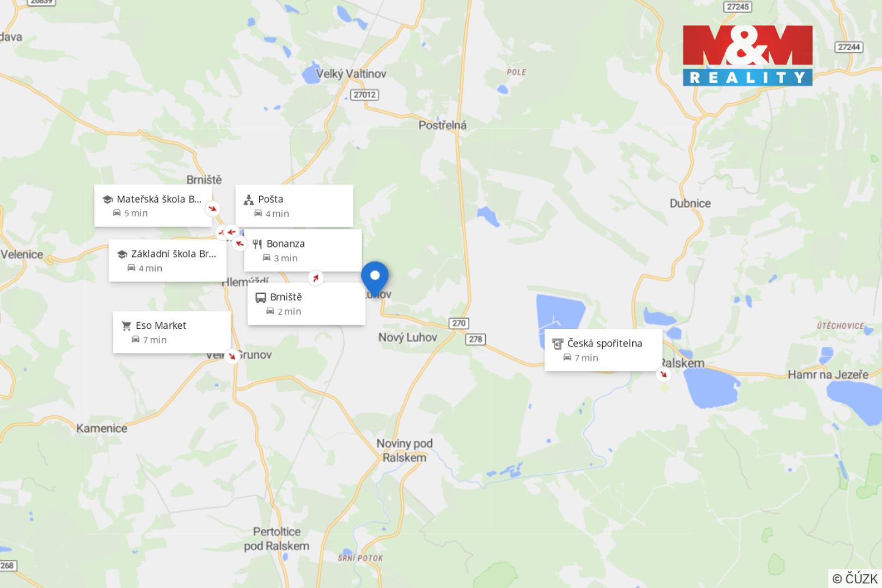This screenshot has height=588, width=882.
Task: Click the graduation cap icon for Základní škola
Action: (122, 254)
